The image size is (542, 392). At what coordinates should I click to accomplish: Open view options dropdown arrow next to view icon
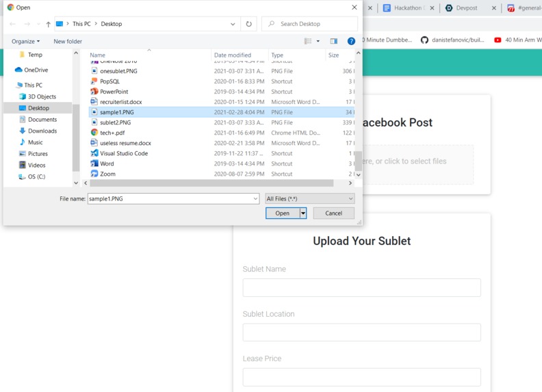pos(318,41)
